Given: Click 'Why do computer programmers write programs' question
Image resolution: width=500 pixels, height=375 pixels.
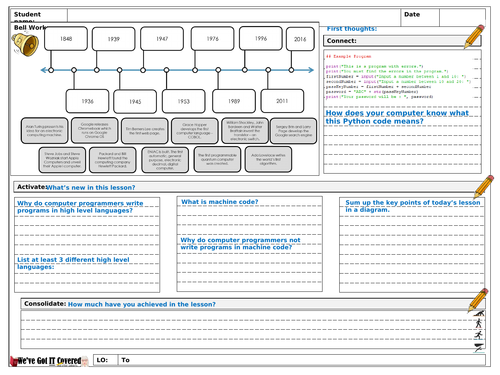Looking at the screenshot, I should tap(80, 207).
